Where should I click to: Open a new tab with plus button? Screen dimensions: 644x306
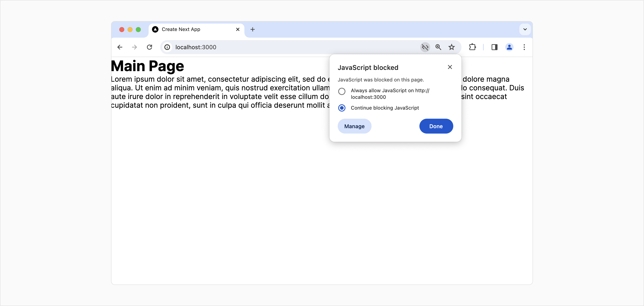[252, 29]
